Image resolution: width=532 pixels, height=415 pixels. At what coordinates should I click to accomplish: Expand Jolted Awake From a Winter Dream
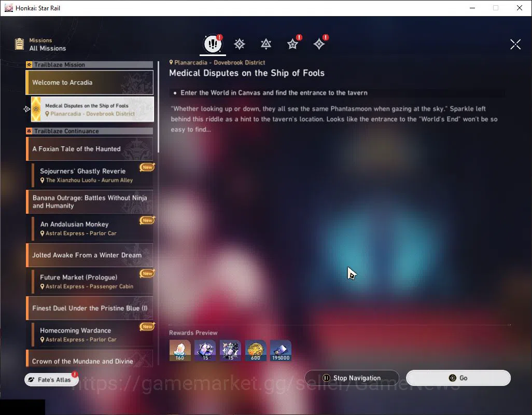click(x=90, y=255)
